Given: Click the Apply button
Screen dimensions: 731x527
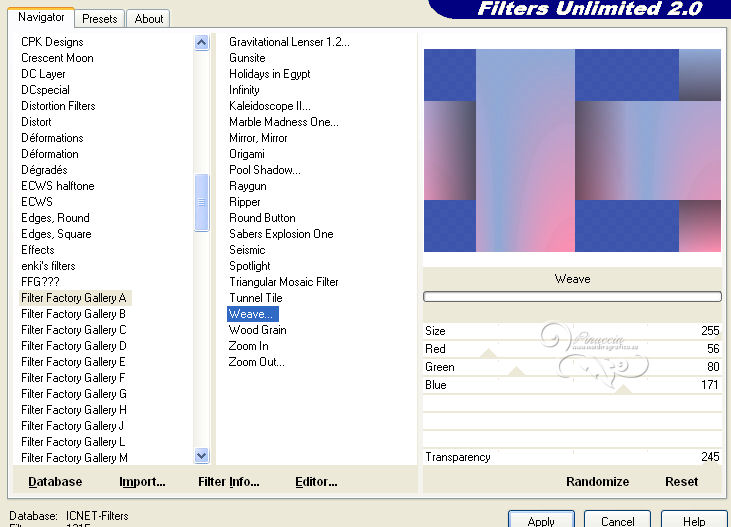Looking at the screenshot, I should point(541,520).
